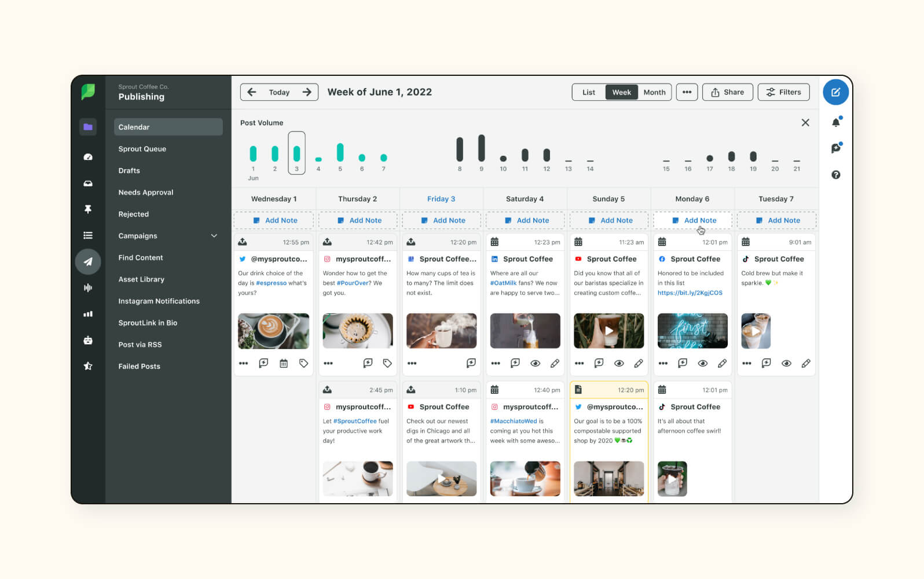Open the bar chart Reports icon

[x=88, y=314]
